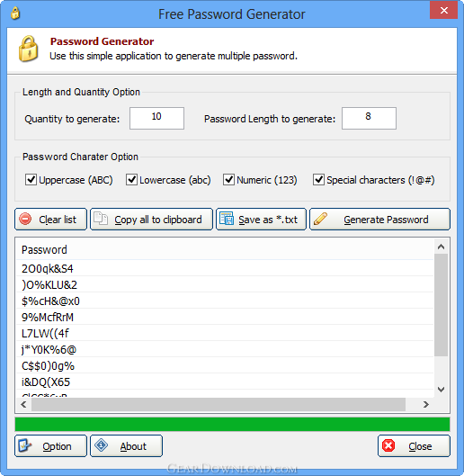
Task: Click the Password Length to generate field
Action: [369, 118]
